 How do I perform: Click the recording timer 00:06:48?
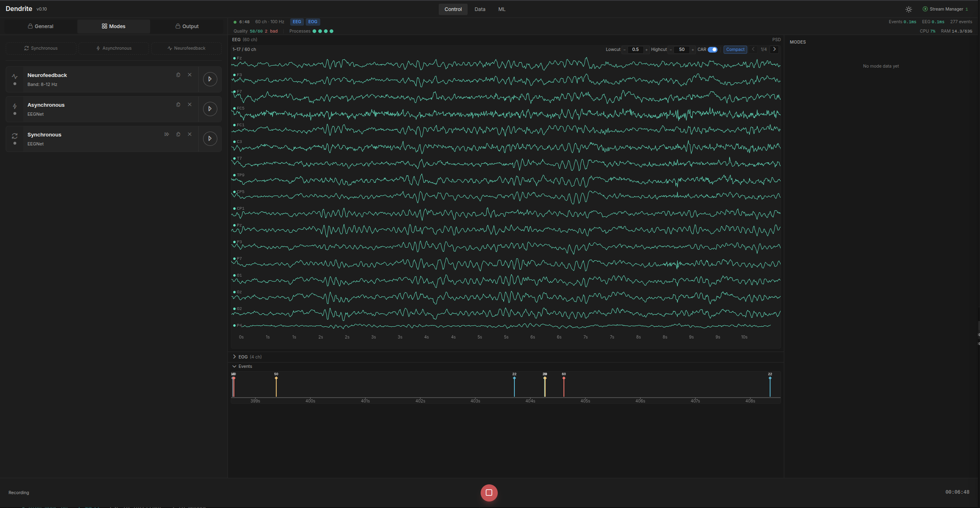pyautogui.click(x=957, y=492)
